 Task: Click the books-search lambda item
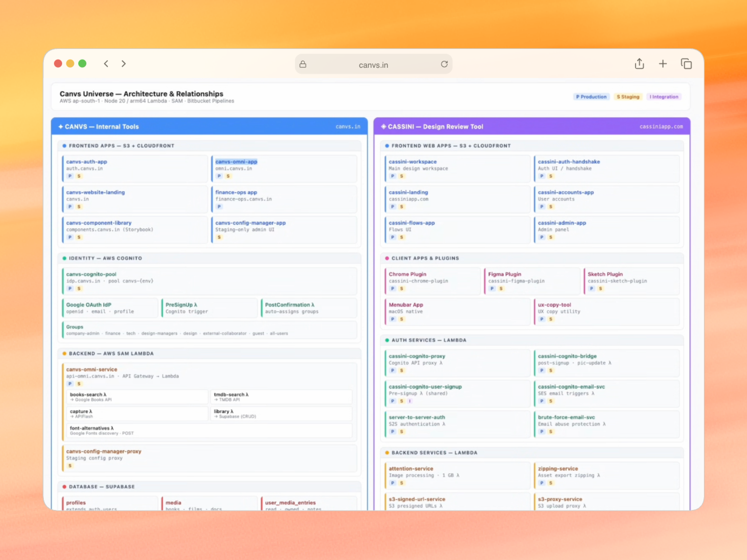point(137,397)
